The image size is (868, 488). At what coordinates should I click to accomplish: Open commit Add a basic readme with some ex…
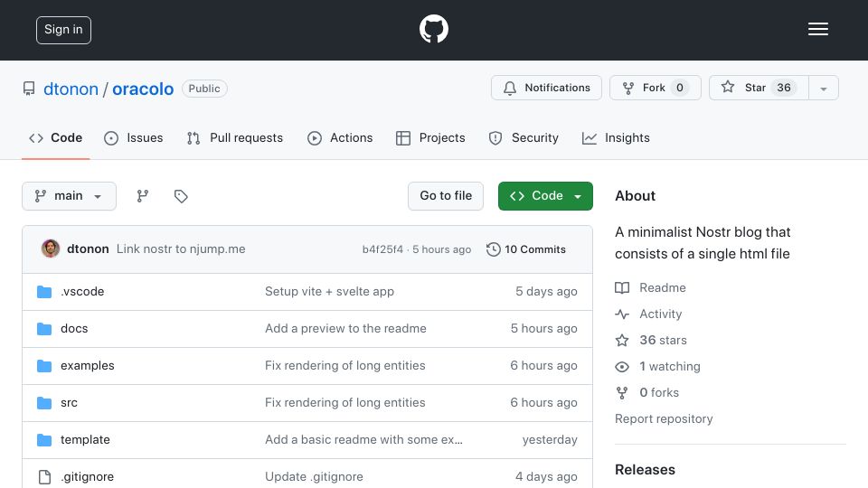click(363, 440)
